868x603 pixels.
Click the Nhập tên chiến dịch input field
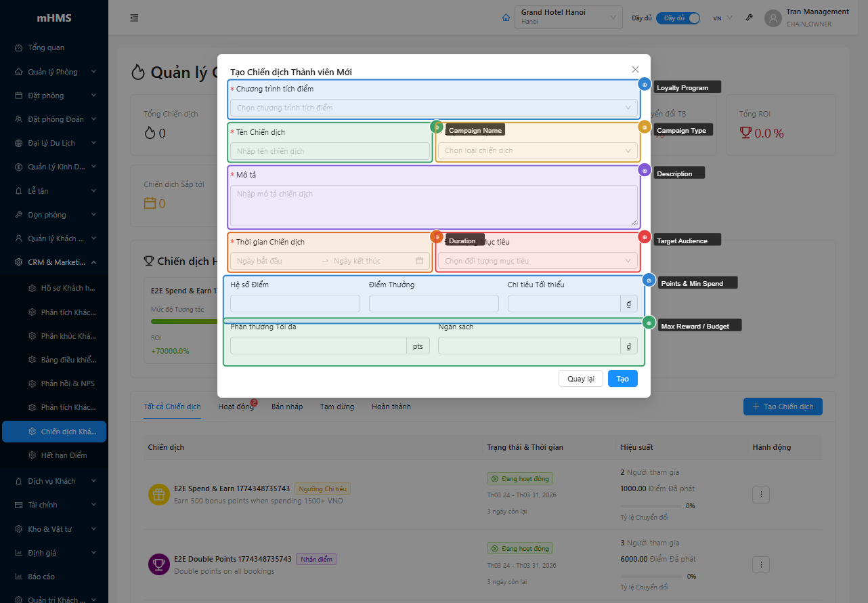pyautogui.click(x=330, y=151)
